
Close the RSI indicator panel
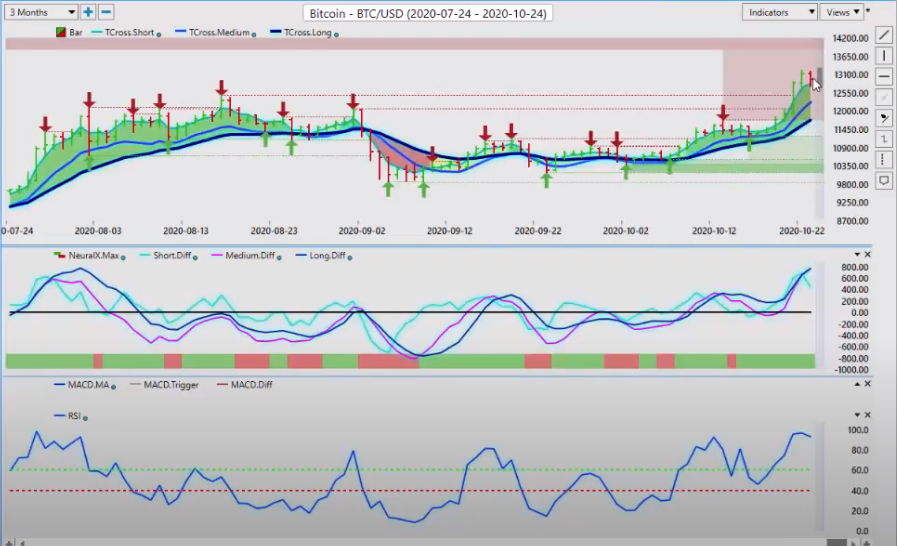[867, 414]
